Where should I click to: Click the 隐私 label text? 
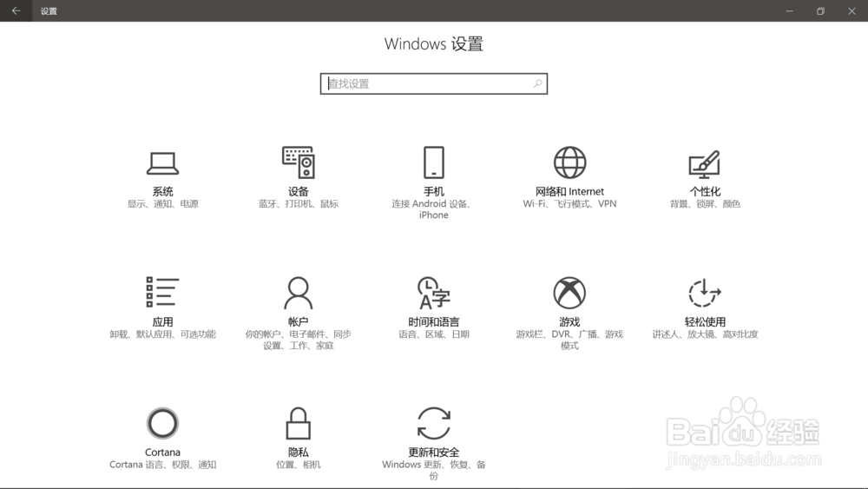click(299, 453)
